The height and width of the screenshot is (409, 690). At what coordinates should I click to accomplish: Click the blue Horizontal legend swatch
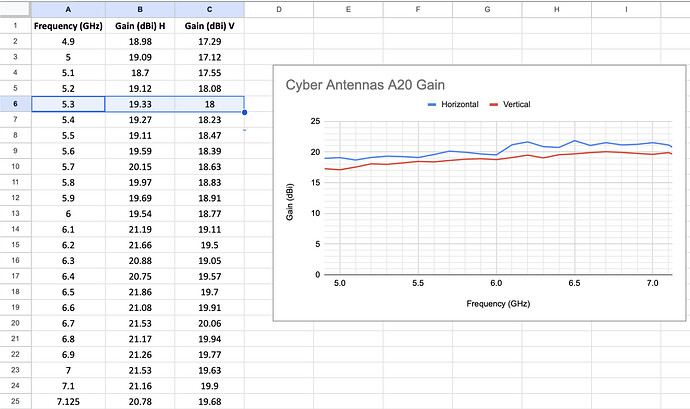click(x=432, y=104)
